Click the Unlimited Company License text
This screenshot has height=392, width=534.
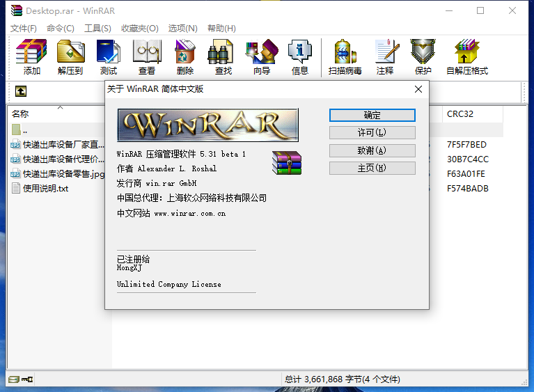tap(169, 284)
